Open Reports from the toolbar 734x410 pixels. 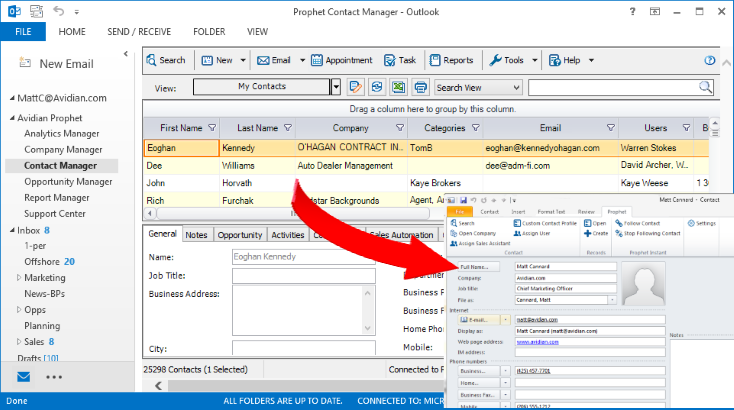452,60
